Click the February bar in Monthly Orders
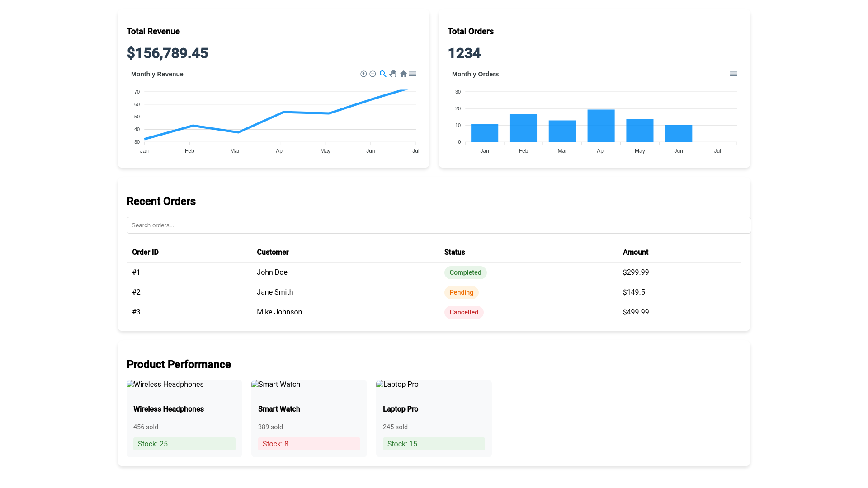Screen dimensions: 868x488 pyautogui.click(x=524, y=128)
